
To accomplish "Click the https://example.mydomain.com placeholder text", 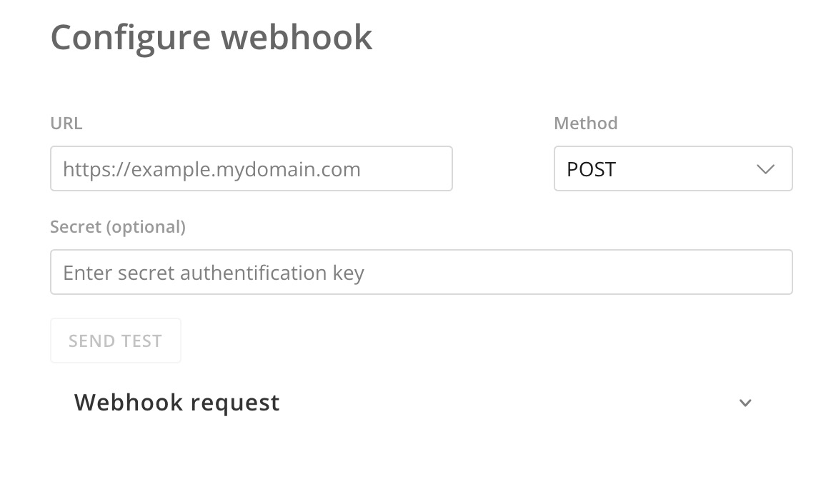I will click(x=212, y=169).
